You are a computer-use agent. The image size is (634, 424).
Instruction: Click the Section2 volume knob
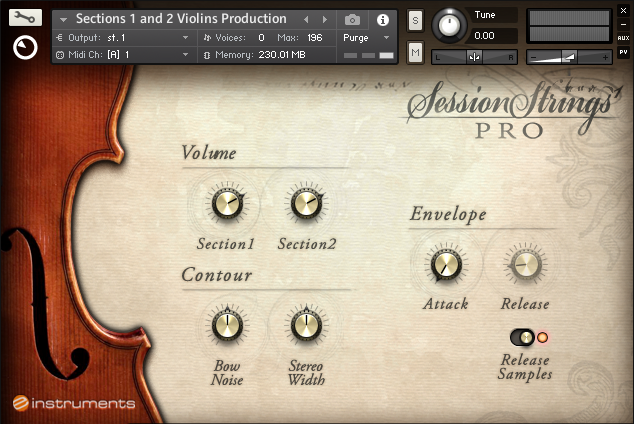(306, 204)
